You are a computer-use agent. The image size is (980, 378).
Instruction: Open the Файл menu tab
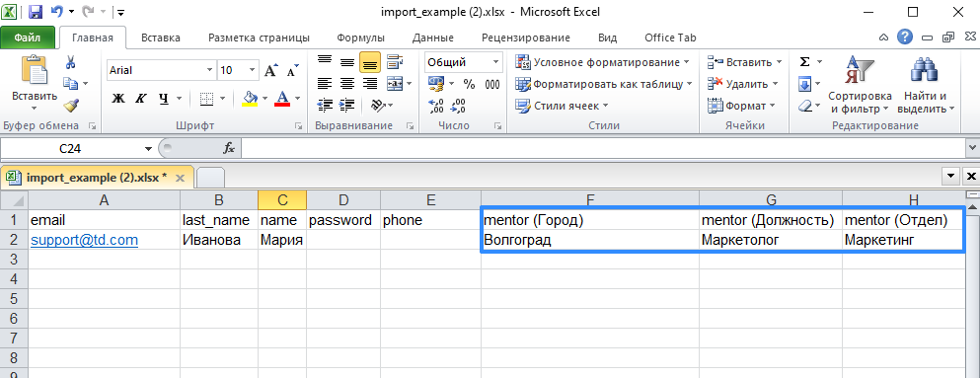pos(28,38)
